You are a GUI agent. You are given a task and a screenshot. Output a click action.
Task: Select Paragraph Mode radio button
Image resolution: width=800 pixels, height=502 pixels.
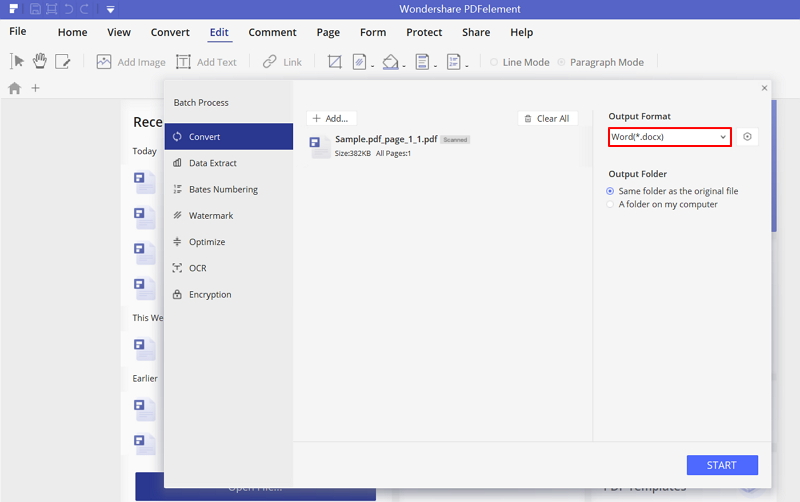pyautogui.click(x=561, y=62)
